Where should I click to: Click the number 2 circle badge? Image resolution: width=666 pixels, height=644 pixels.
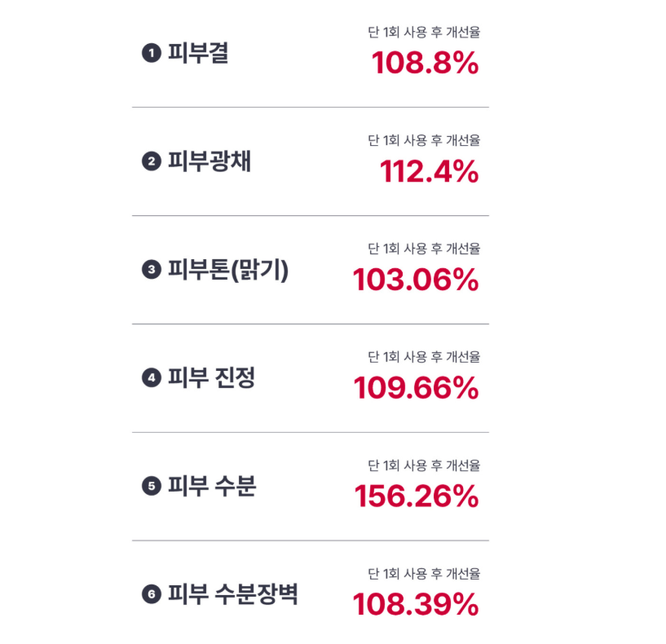(150, 162)
